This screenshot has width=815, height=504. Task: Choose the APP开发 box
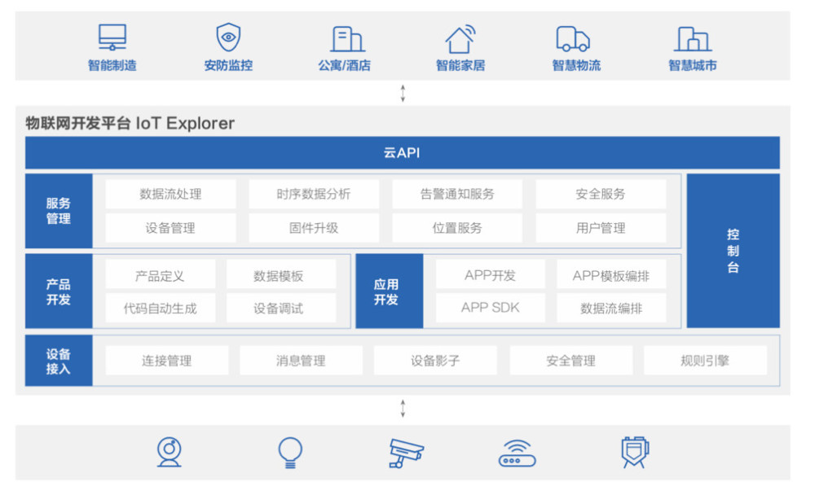pyautogui.click(x=490, y=274)
